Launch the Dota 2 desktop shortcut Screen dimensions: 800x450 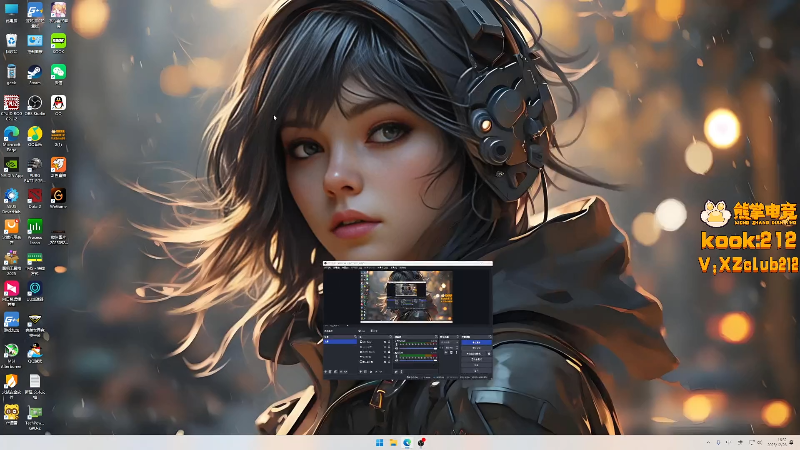(x=35, y=196)
